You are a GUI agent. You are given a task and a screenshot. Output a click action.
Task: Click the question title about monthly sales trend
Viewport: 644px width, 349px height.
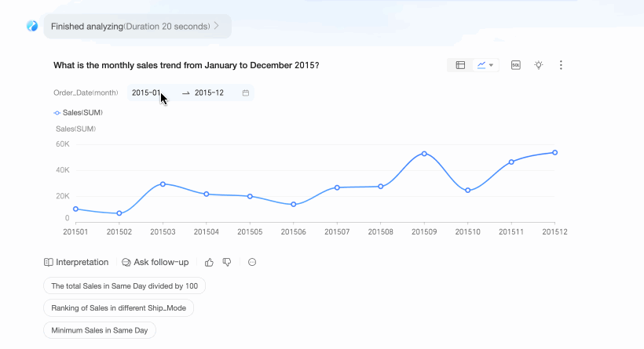point(186,65)
